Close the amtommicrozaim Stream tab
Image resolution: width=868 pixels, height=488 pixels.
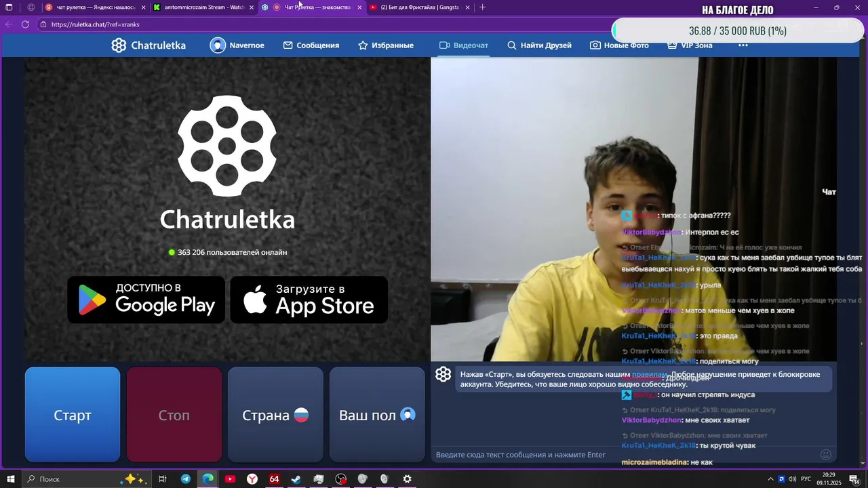coord(252,7)
